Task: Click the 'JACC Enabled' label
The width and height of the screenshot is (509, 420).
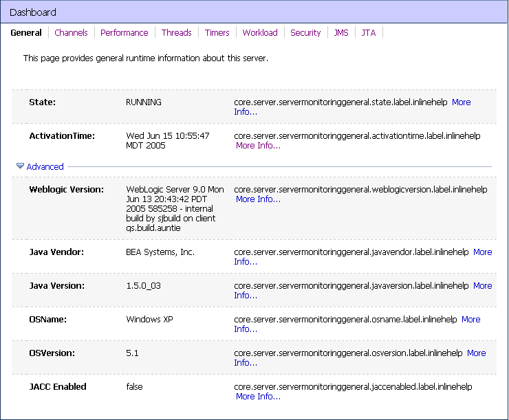Action: (58, 386)
